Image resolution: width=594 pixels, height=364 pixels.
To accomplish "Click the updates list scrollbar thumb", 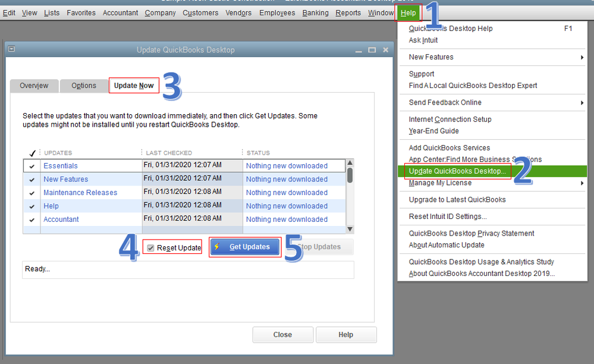I will pyautogui.click(x=350, y=175).
